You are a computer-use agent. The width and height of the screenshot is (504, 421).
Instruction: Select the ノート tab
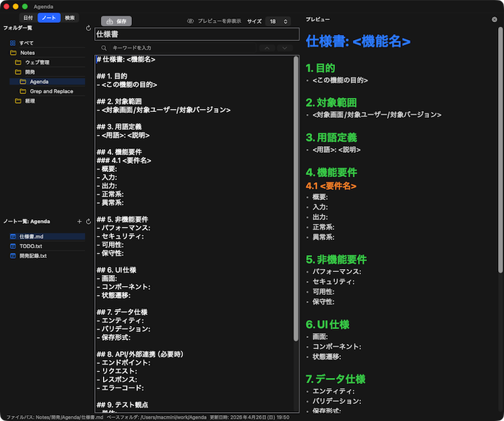coord(49,17)
